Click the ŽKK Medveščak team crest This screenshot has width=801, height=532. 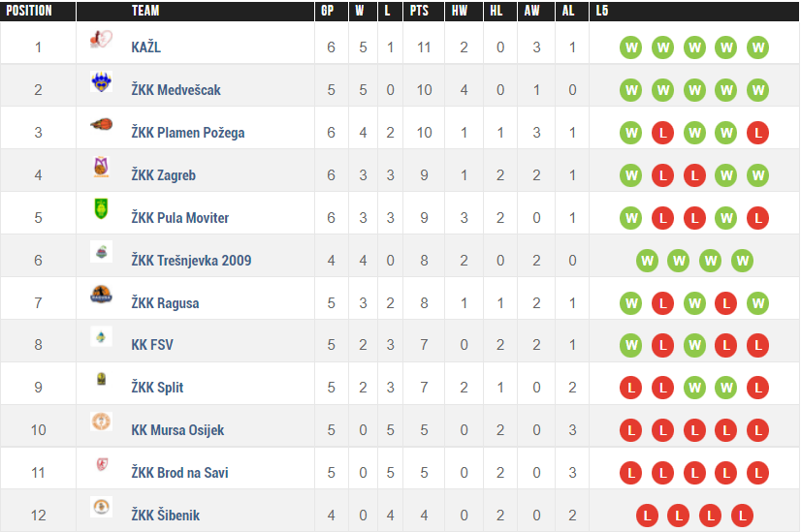point(101,83)
